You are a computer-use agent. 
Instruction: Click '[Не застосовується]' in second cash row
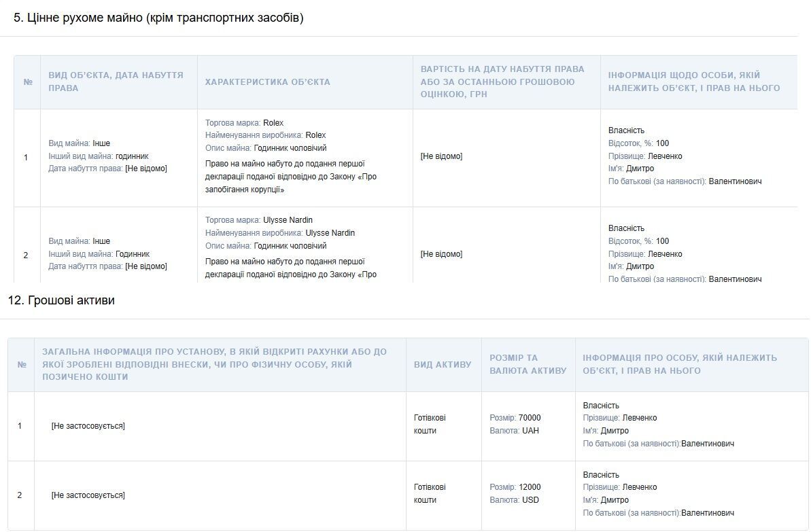(88, 495)
